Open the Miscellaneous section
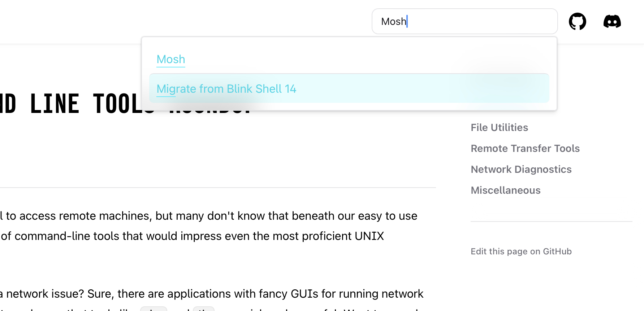 pyautogui.click(x=506, y=190)
